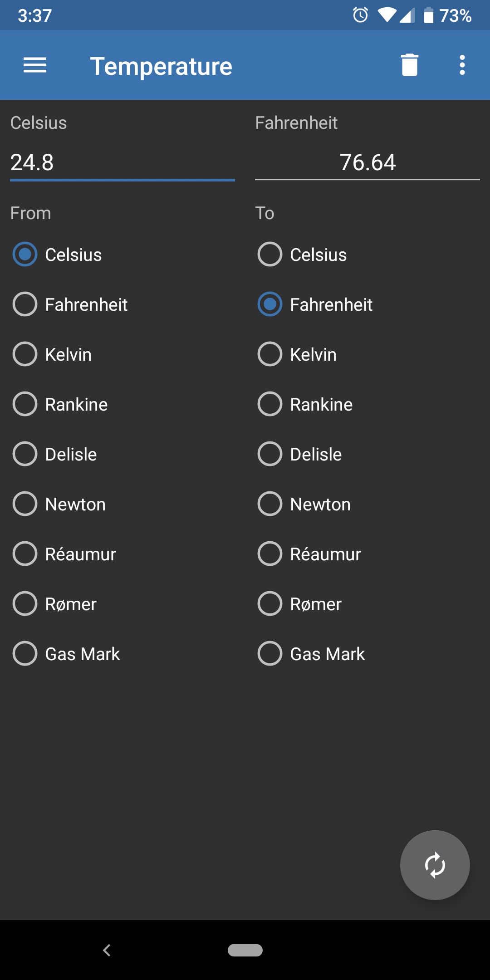
Task: Tap the battery icon in status bar
Action: pyautogui.click(x=428, y=15)
